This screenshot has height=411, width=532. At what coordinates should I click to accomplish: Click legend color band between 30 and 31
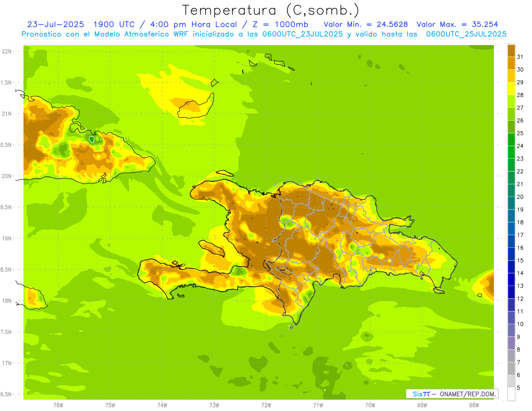coord(511,63)
